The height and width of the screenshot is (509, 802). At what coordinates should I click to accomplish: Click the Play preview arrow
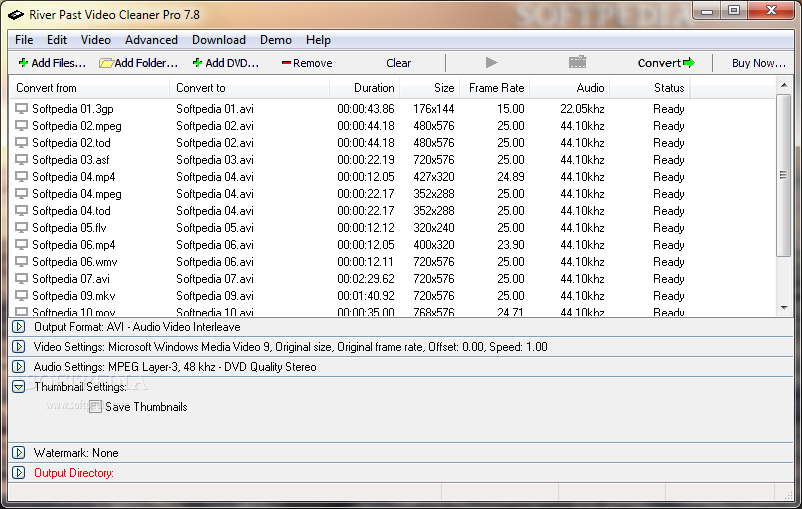492,62
